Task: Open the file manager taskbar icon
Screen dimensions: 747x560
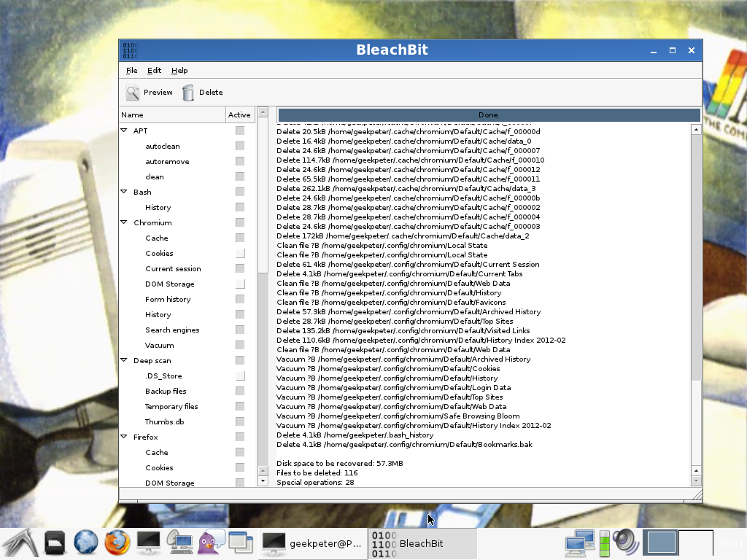Action: pos(55,542)
